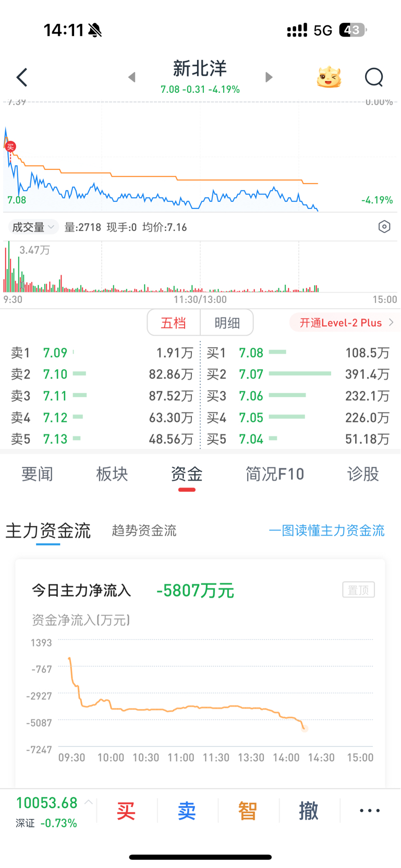Tap 卖5 price 7.13
Image resolution: width=401 pixels, height=868 pixels.
[55, 439]
